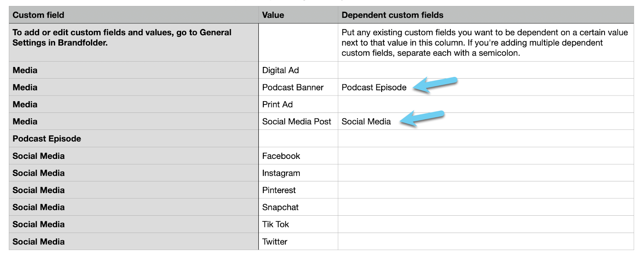Click the blue arrow beside Social Media
The height and width of the screenshot is (258, 644).
[x=422, y=119]
